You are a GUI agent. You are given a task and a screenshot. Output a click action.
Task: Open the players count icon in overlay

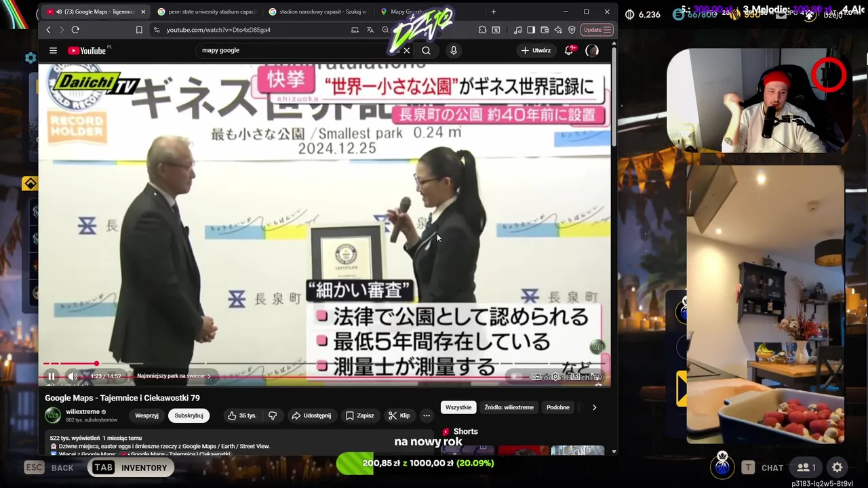[x=806, y=467]
